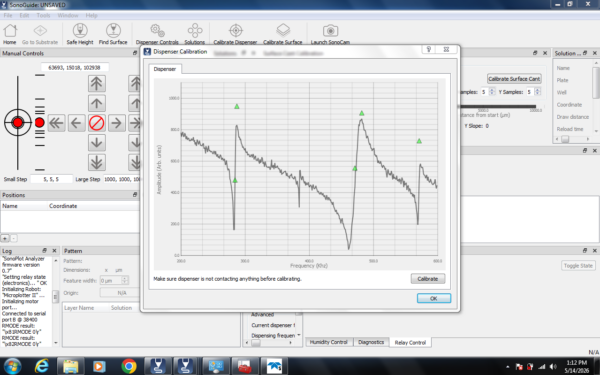
Task: Click the volume icon in the system tray
Action: point(553,367)
